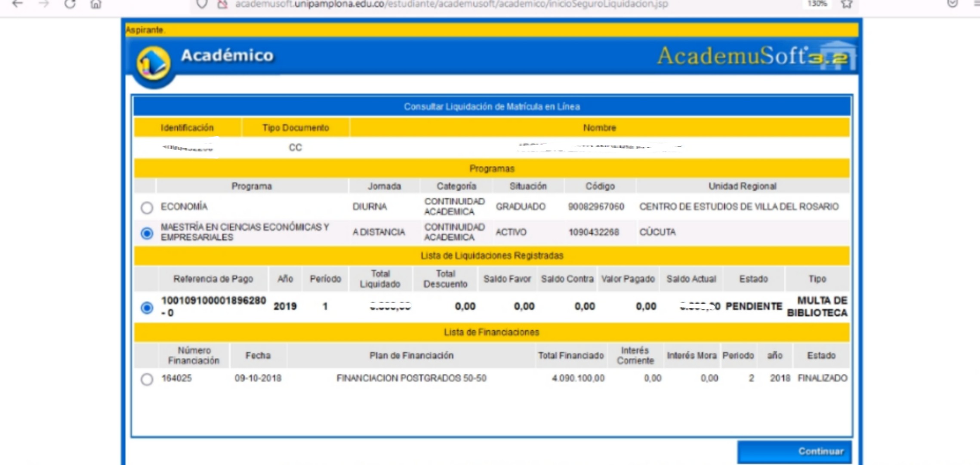Screen dimensions: 980x465
Task: Select the ECONOMÍA program radio button
Action: click(x=147, y=208)
